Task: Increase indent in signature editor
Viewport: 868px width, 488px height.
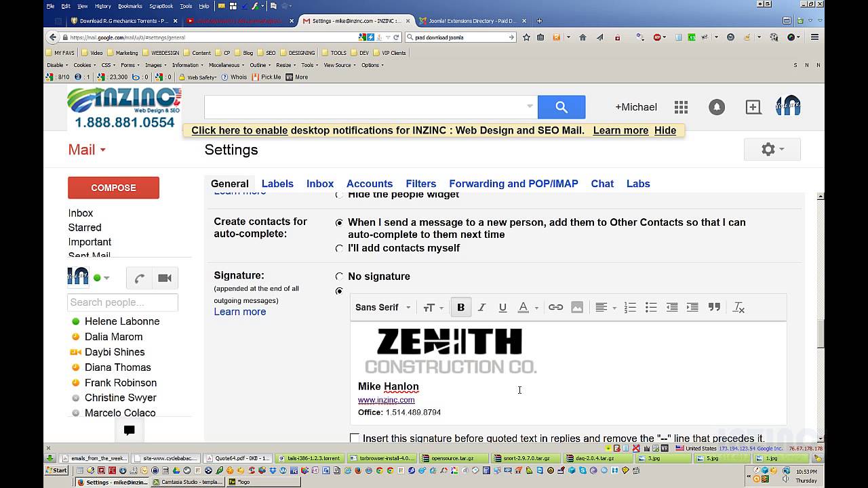Action: 692,307
